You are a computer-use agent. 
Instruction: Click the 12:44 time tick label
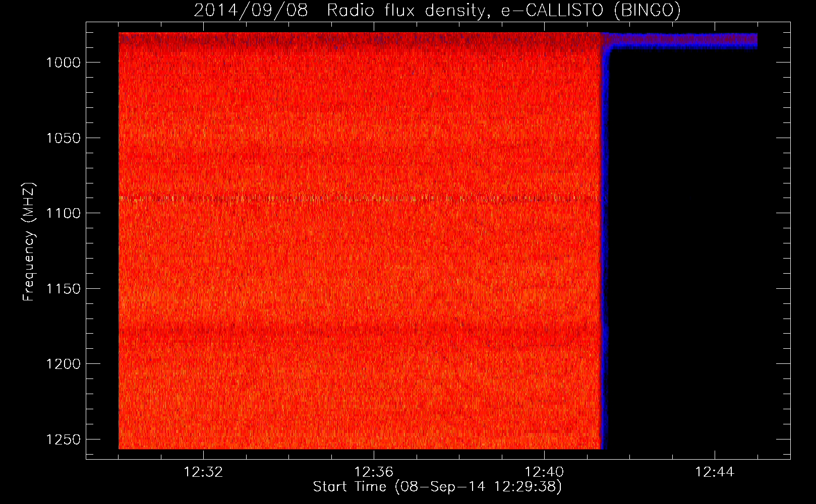715,472
